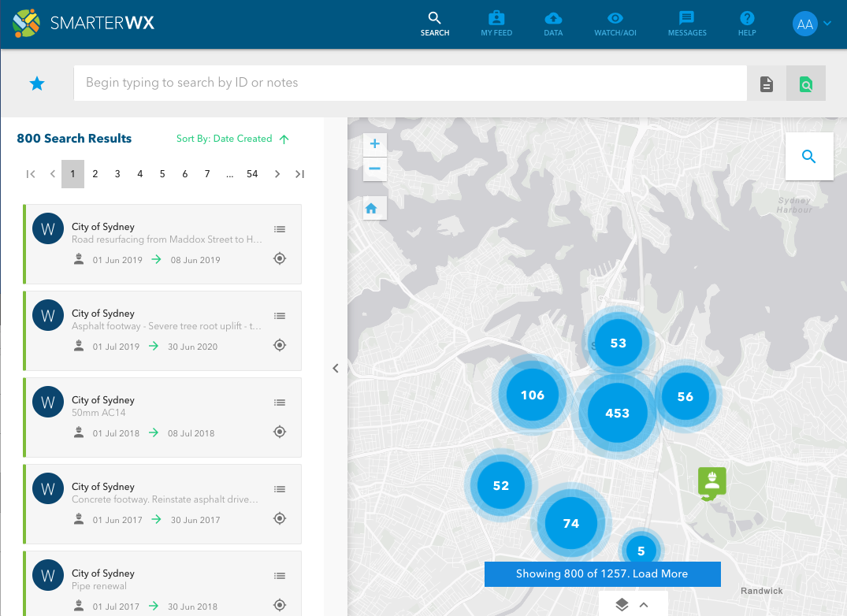Open details list for Road resurfacing result
Image resolution: width=847 pixels, height=616 pixels.
click(279, 229)
